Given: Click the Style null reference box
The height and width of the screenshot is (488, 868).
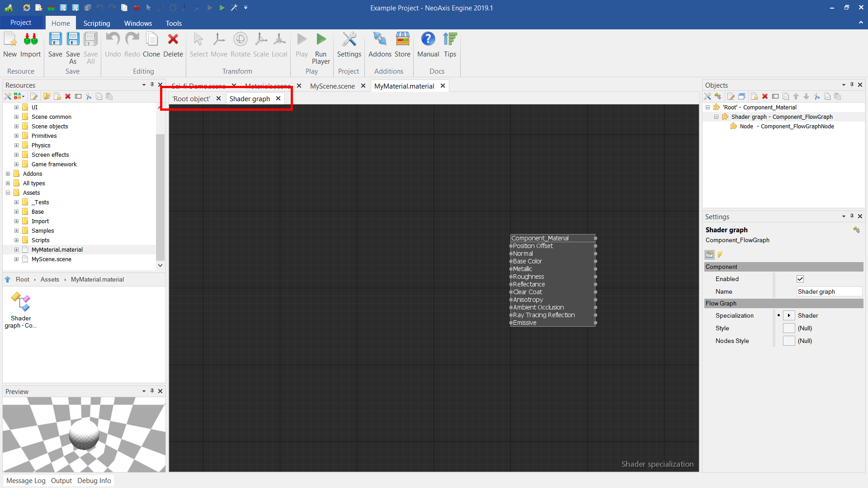Looking at the screenshot, I should pyautogui.click(x=789, y=328).
